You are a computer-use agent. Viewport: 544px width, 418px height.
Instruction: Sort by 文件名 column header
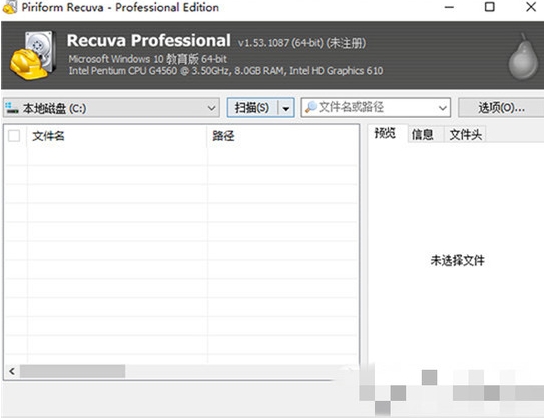[117, 136]
